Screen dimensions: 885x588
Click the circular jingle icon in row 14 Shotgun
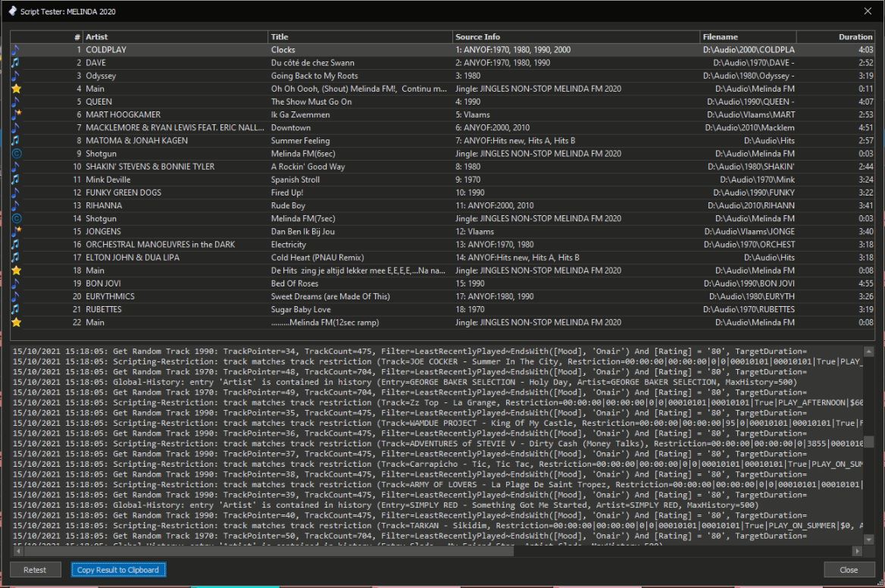[x=17, y=218]
